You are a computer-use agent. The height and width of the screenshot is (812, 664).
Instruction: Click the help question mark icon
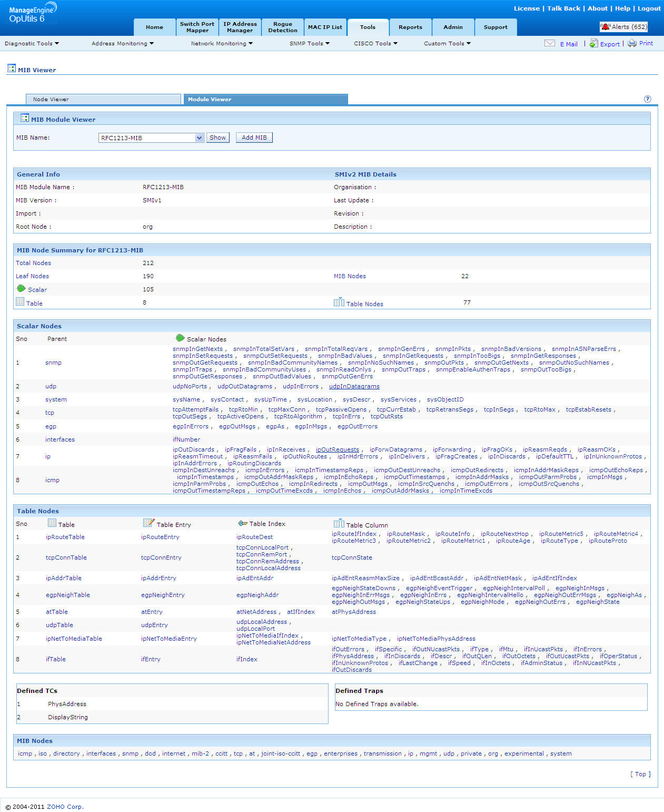647,99
